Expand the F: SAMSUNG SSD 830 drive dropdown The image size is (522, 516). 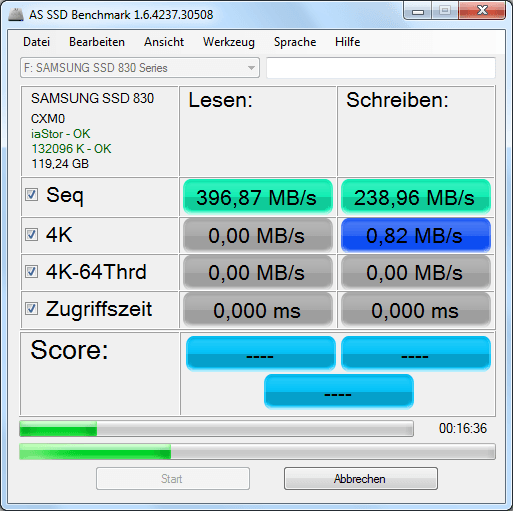pos(140,68)
